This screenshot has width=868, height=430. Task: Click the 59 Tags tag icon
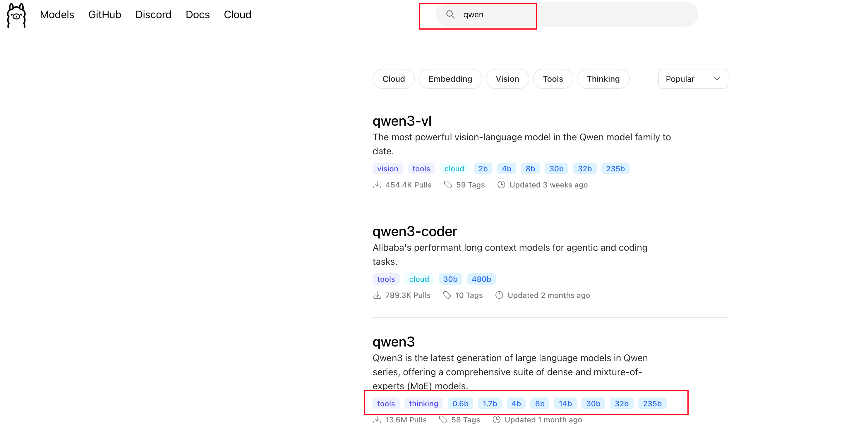448,185
